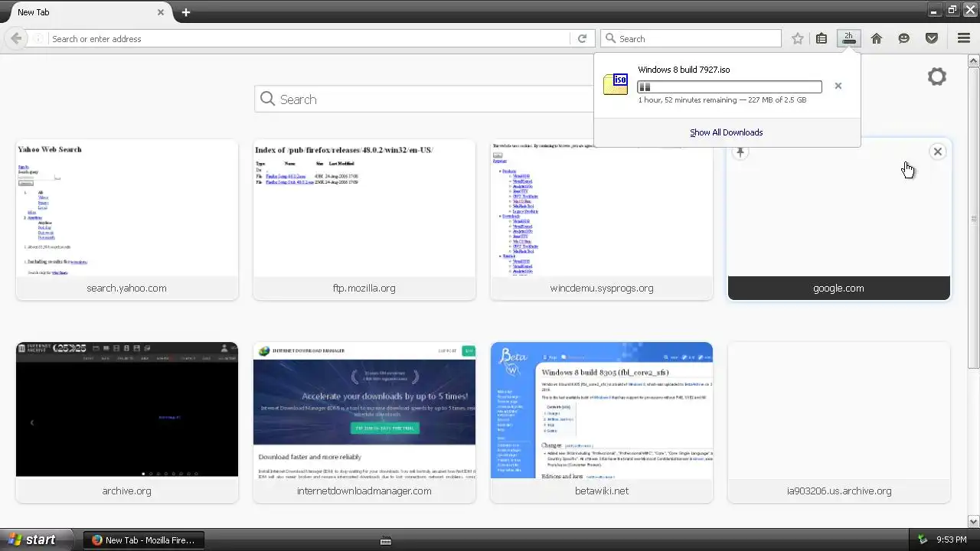Open Show All Downloads
The image size is (980, 551).
pos(726,132)
